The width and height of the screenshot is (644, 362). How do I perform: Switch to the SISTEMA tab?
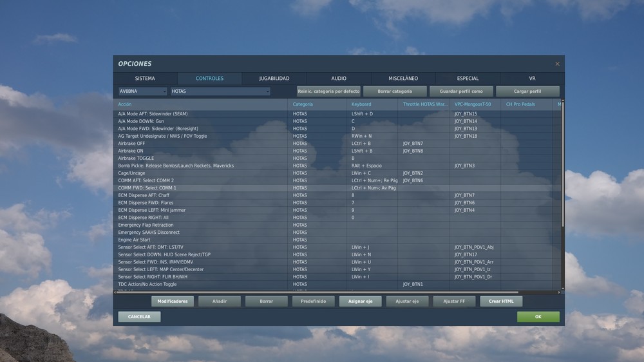(145, 78)
